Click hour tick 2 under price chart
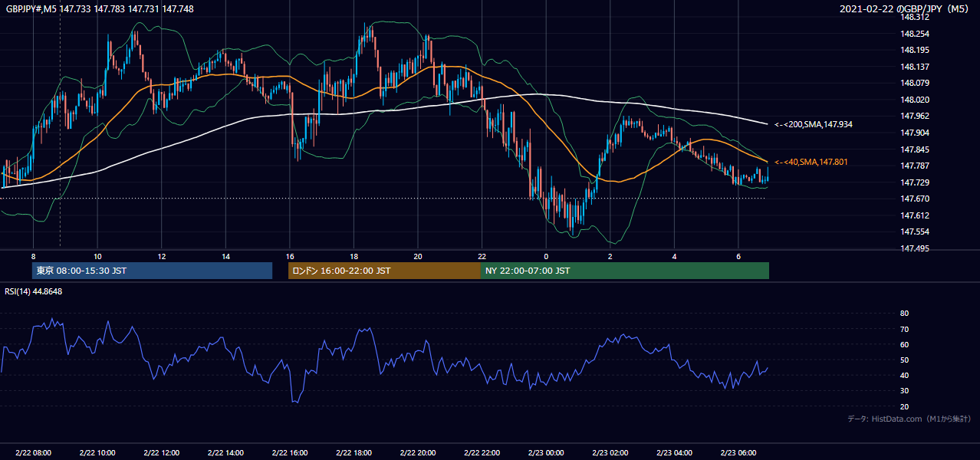The width and height of the screenshot is (980, 460). [610, 256]
